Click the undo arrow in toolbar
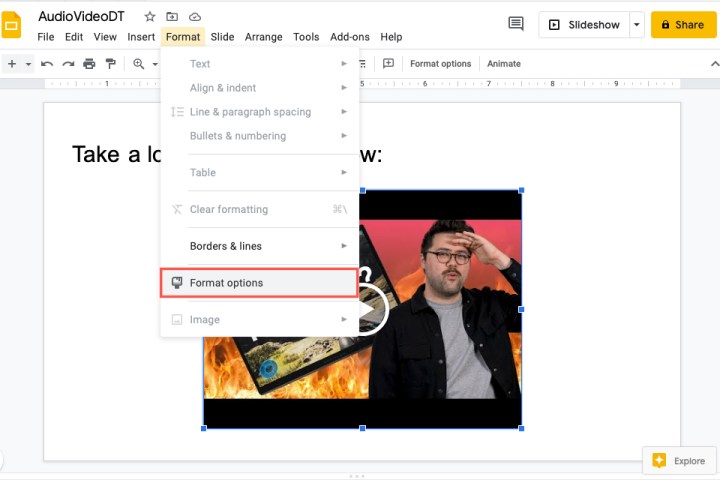This screenshot has width=720, height=480. [x=47, y=64]
